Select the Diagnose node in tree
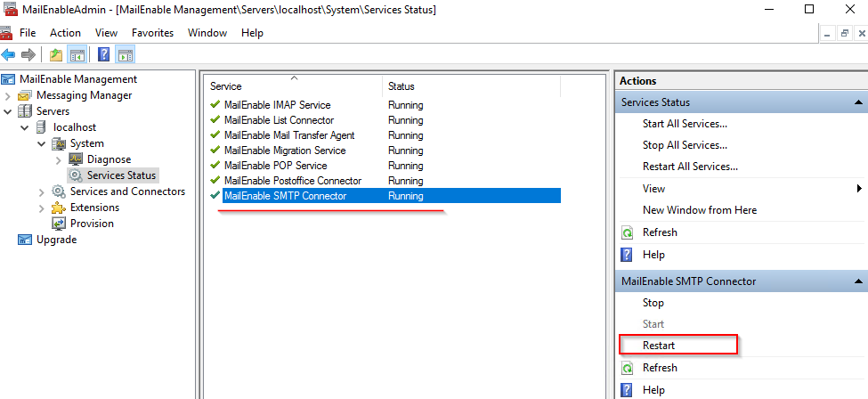 pyautogui.click(x=109, y=159)
